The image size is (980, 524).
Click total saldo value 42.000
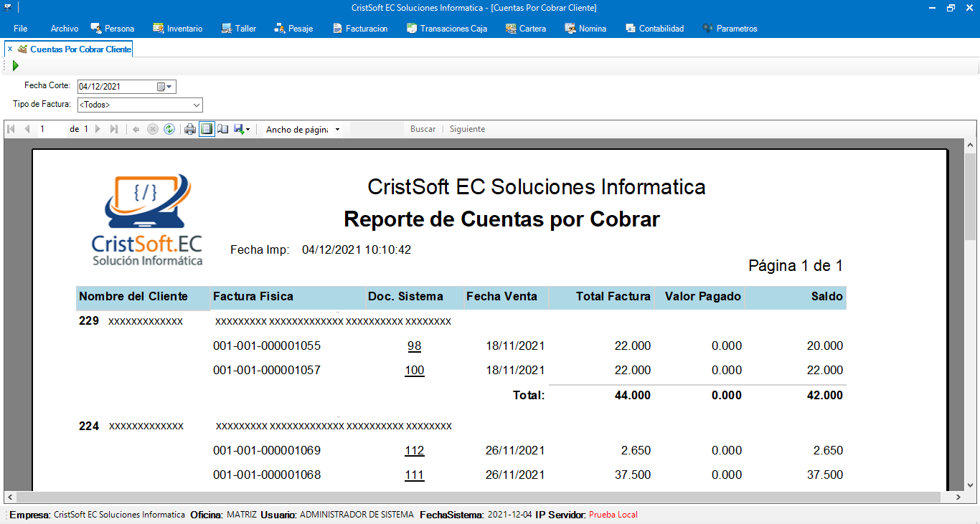click(824, 395)
